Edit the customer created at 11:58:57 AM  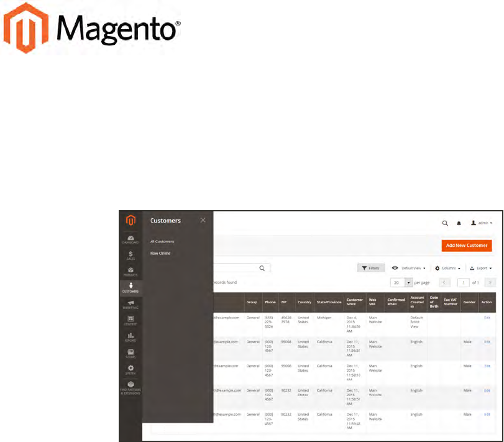click(487, 390)
